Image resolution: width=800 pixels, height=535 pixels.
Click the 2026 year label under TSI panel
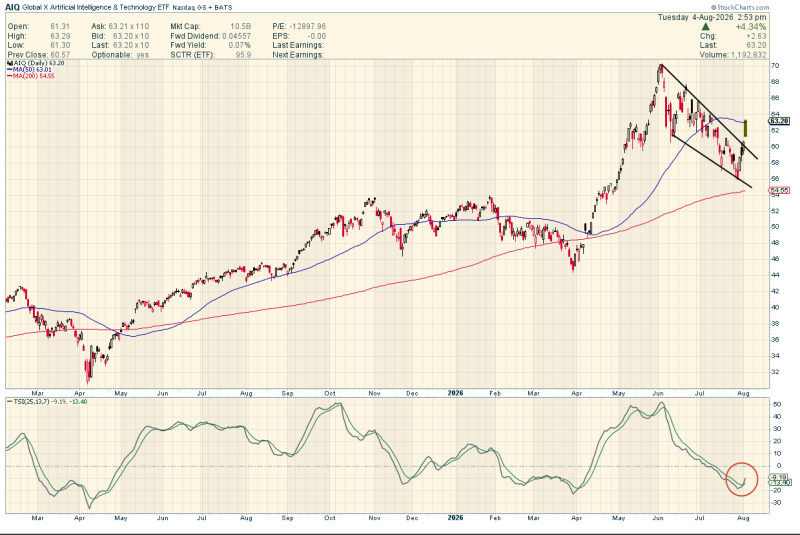[x=455, y=518]
